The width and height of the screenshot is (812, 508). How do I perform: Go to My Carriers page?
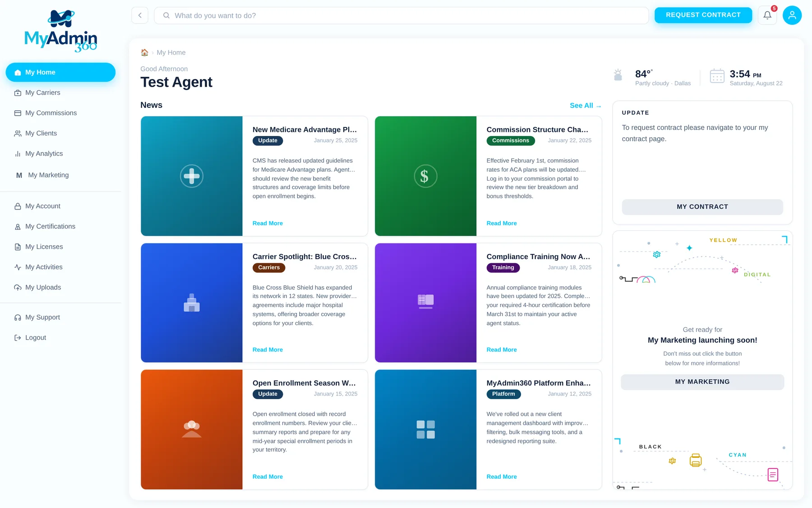coord(60,93)
